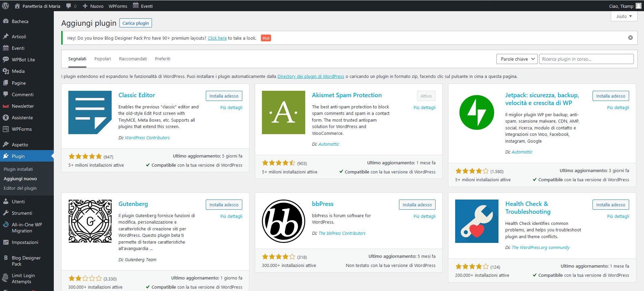This screenshot has height=291, width=644.
Task: View Più dettagli for Classic Editor
Action: [x=231, y=107]
